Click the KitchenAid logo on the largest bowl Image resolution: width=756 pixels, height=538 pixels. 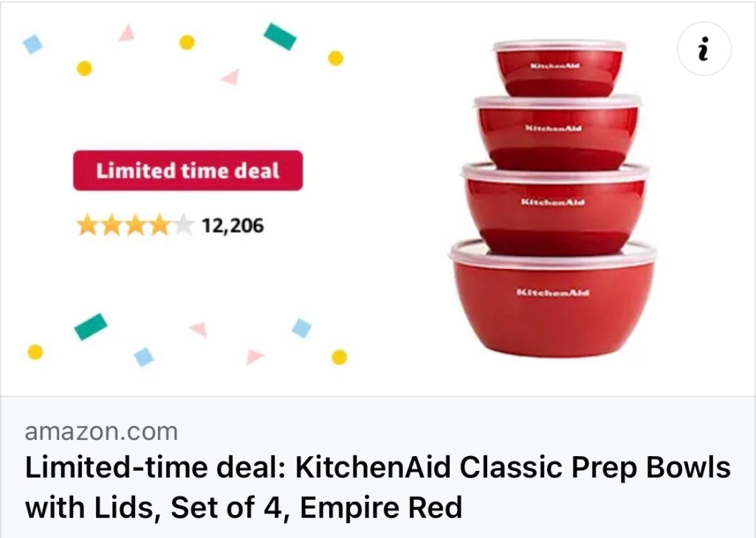pyautogui.click(x=552, y=292)
